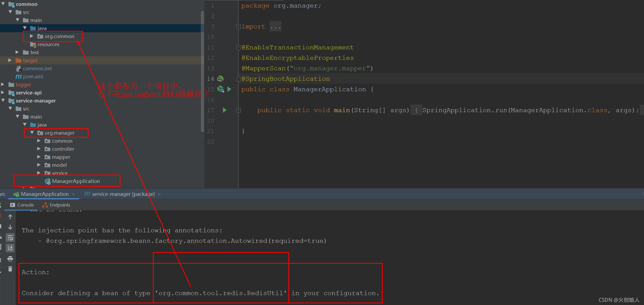The height and width of the screenshot is (305, 644).
Task: Stop the running process in run toolbar
Action: point(1,215)
